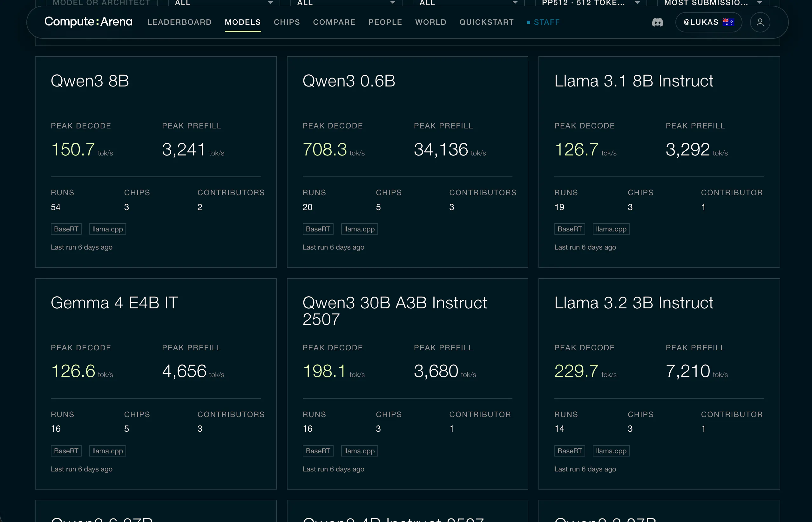Open the Qwen3 8B model card title
812x522 pixels.
pyautogui.click(x=90, y=81)
